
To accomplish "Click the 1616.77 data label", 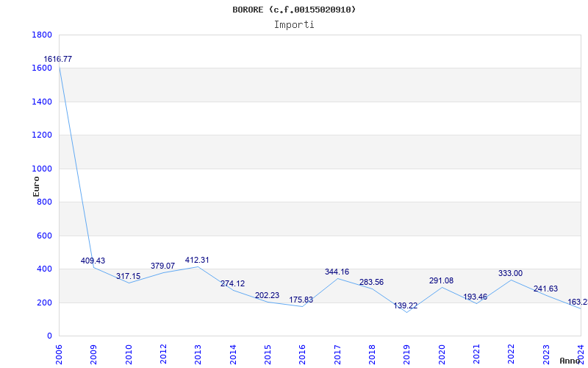I will coord(58,59).
